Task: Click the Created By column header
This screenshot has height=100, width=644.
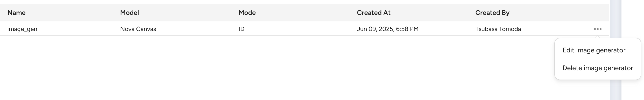Action: pos(492,13)
